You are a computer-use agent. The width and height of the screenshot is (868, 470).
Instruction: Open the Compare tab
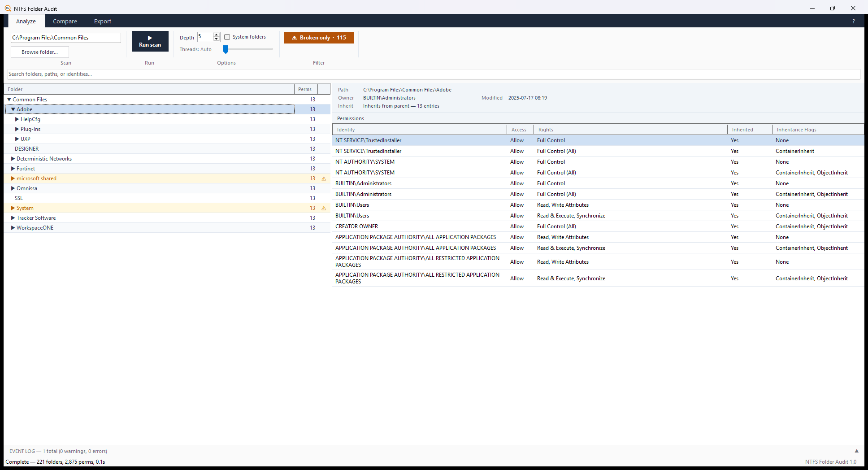(65, 21)
